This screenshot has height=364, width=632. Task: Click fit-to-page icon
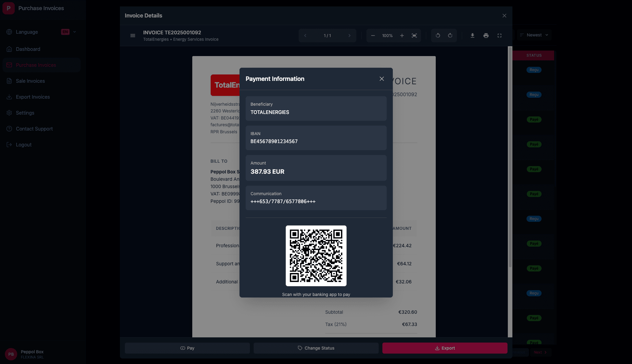click(414, 36)
